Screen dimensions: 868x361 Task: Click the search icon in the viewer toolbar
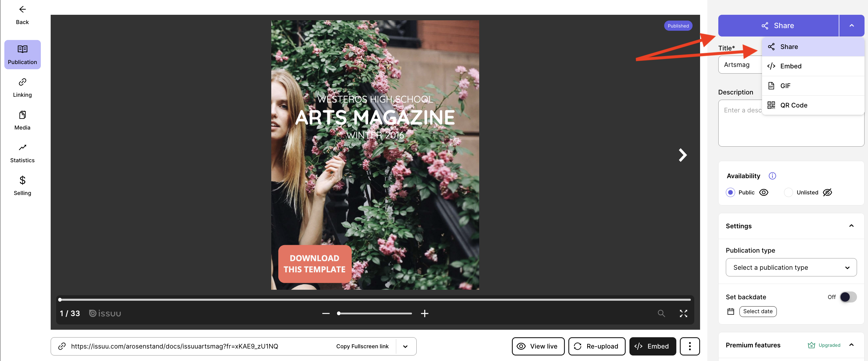point(661,313)
